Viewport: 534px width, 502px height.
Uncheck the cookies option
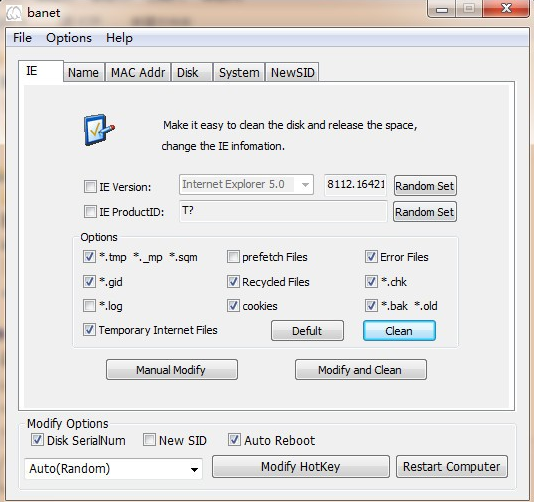(233, 305)
